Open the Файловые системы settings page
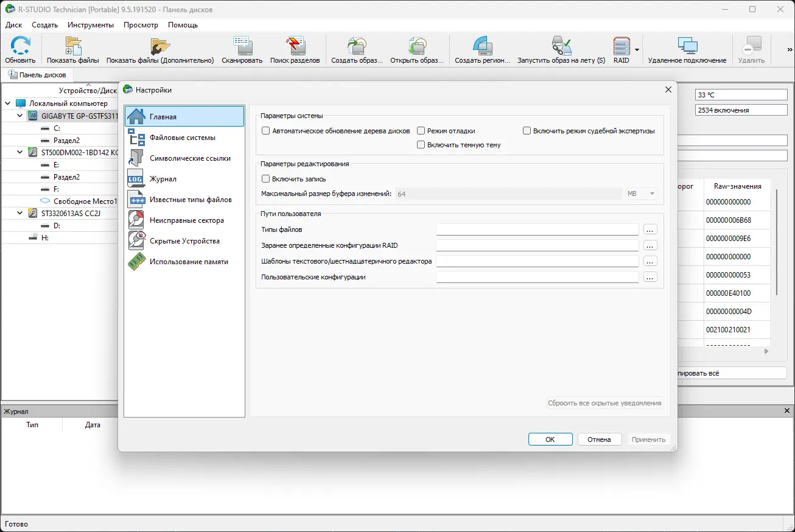The image size is (795, 532). click(184, 138)
